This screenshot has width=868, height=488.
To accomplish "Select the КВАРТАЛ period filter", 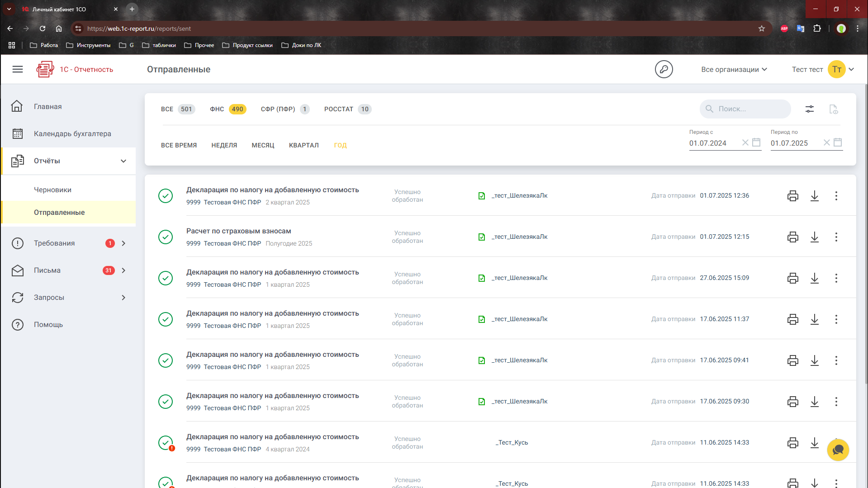I will (304, 145).
